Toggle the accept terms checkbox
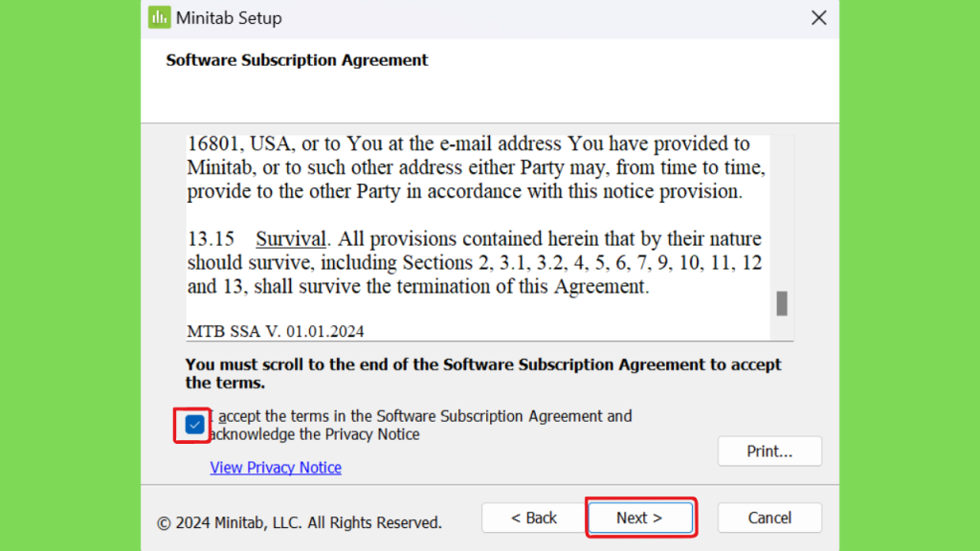Viewport: 980px width, 551px height. (x=194, y=425)
